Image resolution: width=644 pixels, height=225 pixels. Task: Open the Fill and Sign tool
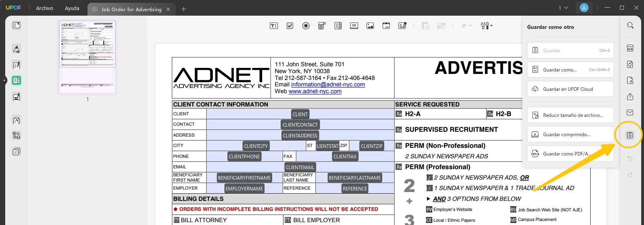pyautogui.click(x=16, y=97)
